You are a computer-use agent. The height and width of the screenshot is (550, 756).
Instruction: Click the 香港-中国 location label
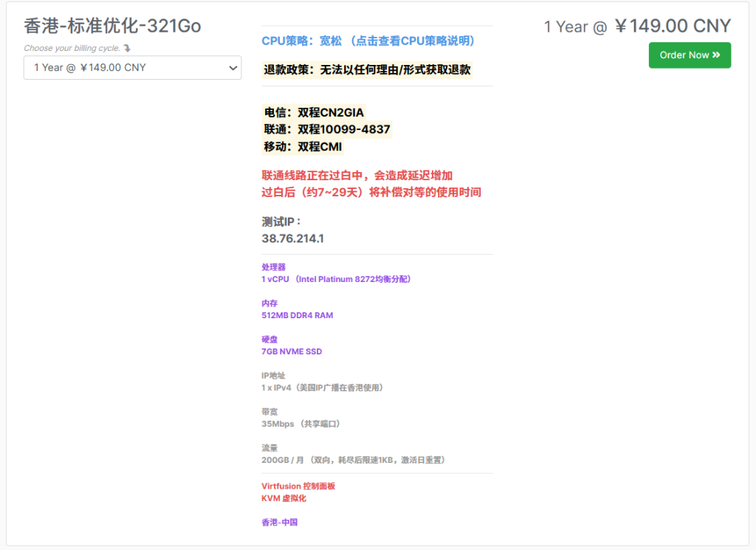[279, 522]
